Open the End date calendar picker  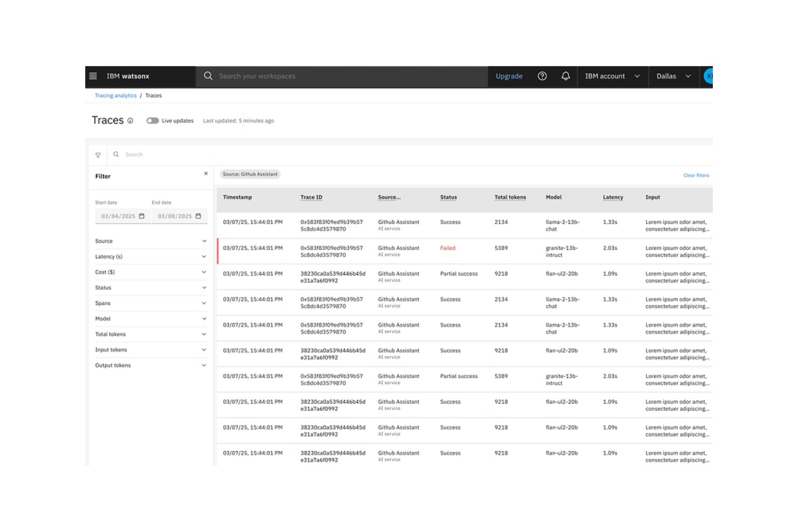click(x=198, y=216)
